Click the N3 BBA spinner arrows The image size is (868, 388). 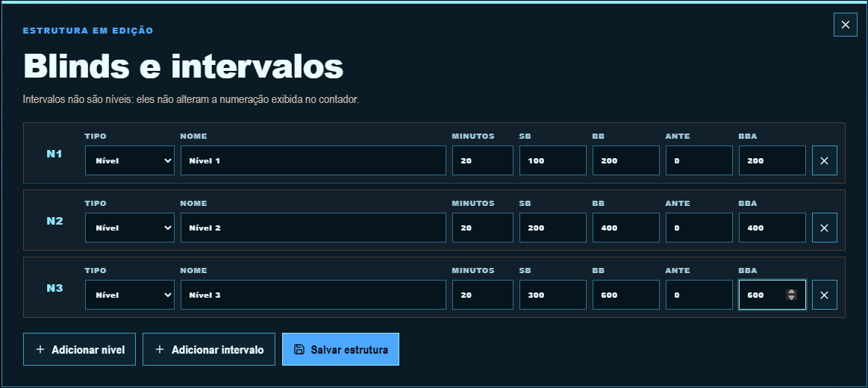[792, 295]
